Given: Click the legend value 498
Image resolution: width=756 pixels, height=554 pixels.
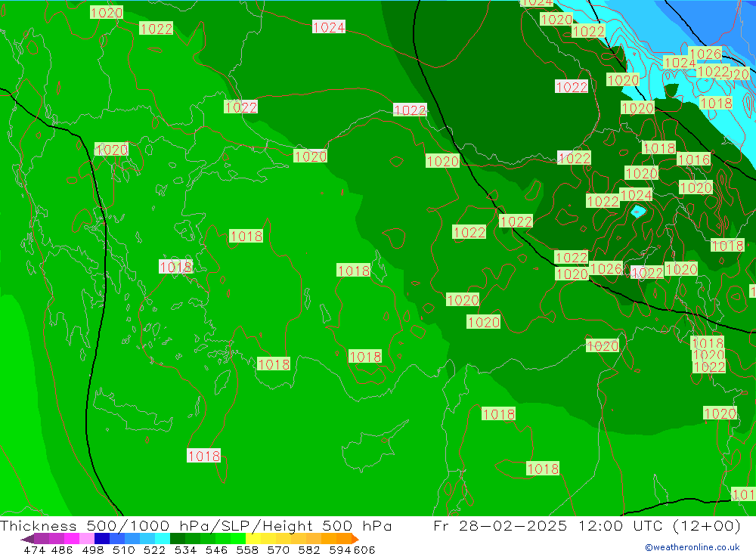Looking at the screenshot, I should (x=92, y=549).
